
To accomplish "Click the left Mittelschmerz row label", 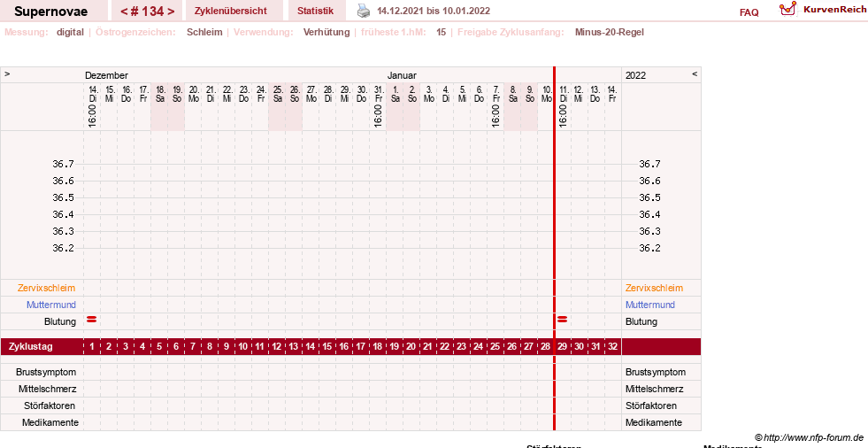I will tap(47, 389).
